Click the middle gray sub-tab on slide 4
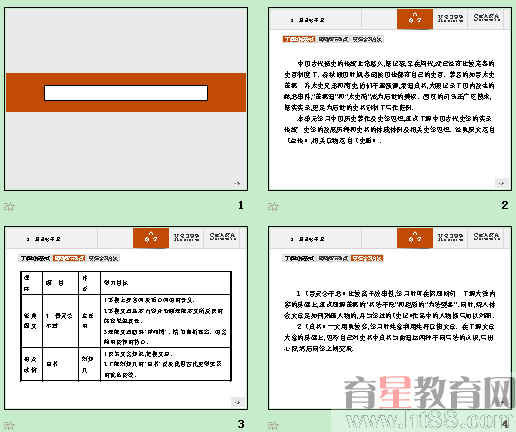 point(334,258)
